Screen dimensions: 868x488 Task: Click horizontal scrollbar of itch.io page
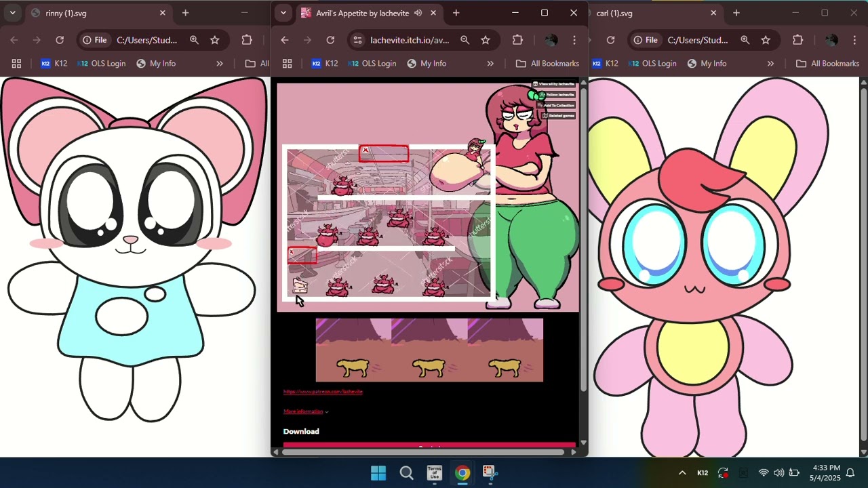422,452
